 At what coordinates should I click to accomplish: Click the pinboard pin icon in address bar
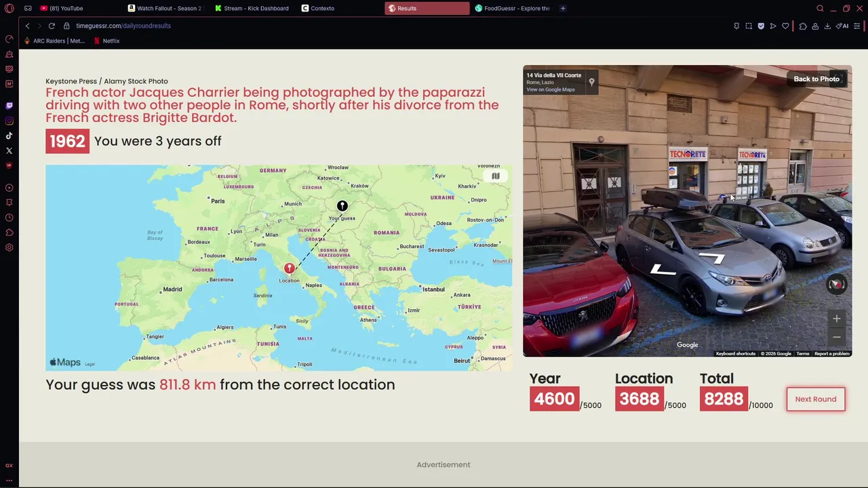click(x=736, y=26)
